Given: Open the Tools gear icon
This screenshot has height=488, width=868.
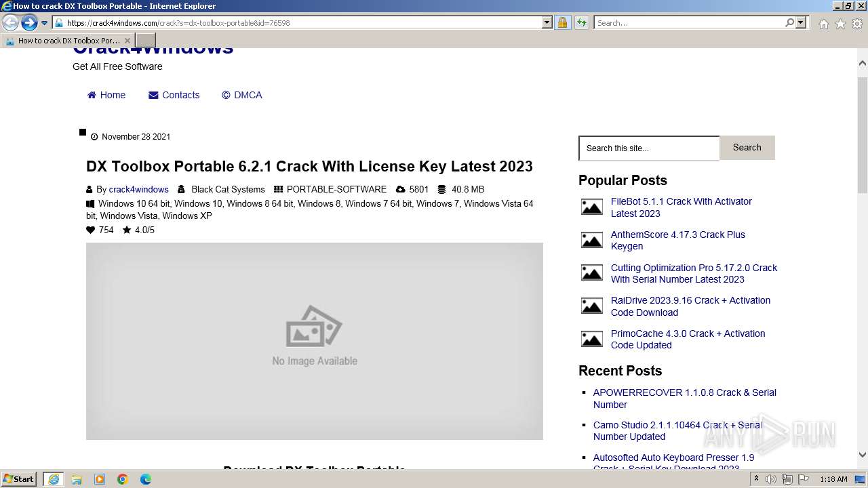Looking at the screenshot, I should click(857, 24).
